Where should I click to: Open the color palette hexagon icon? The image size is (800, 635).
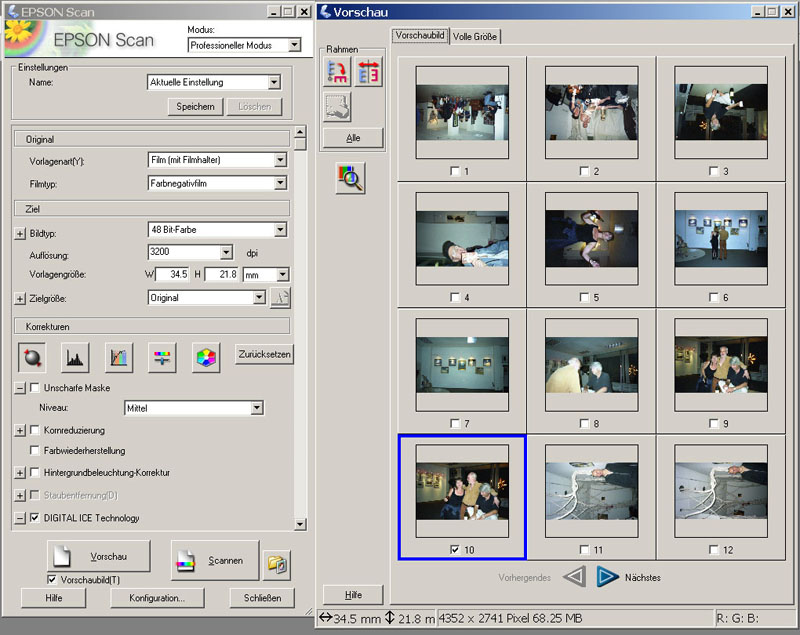(205, 355)
